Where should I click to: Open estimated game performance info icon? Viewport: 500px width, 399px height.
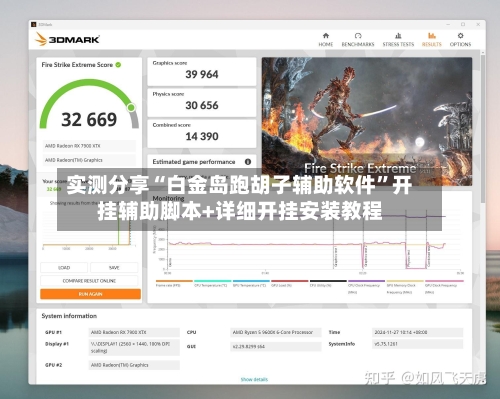[248, 162]
